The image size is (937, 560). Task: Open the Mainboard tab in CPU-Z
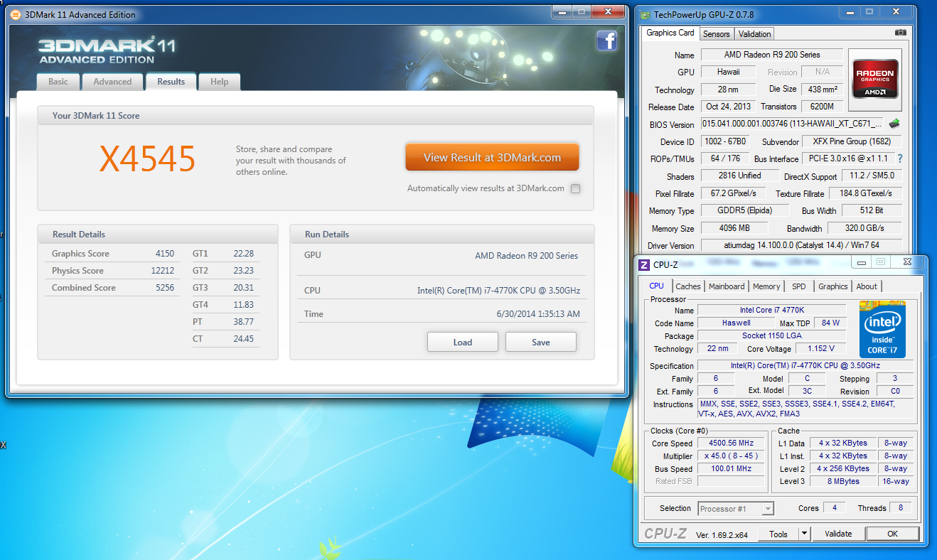pos(727,286)
